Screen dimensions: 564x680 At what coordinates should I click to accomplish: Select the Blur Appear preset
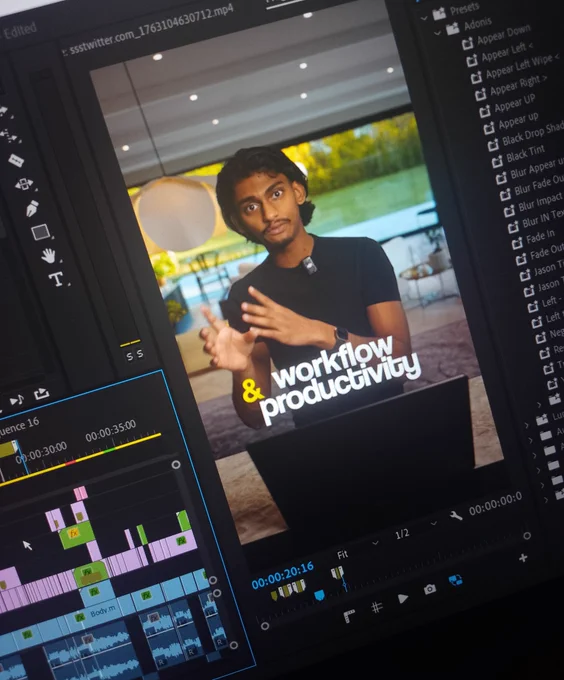(x=537, y=168)
